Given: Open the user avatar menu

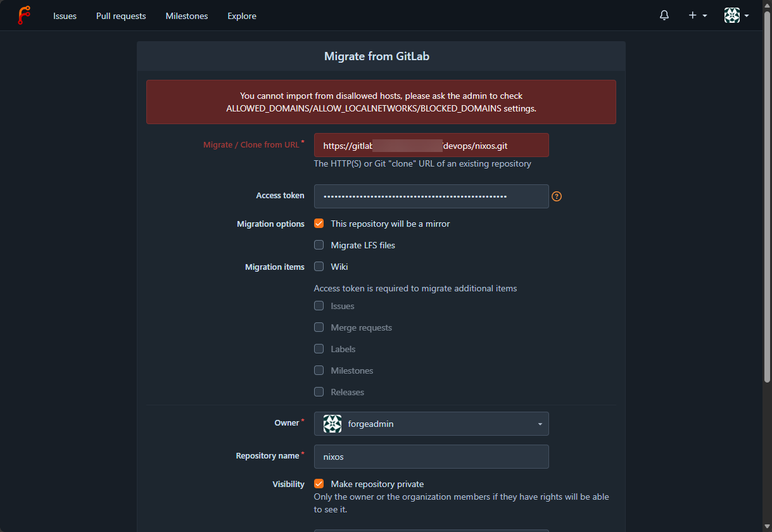Looking at the screenshot, I should click(x=737, y=15).
